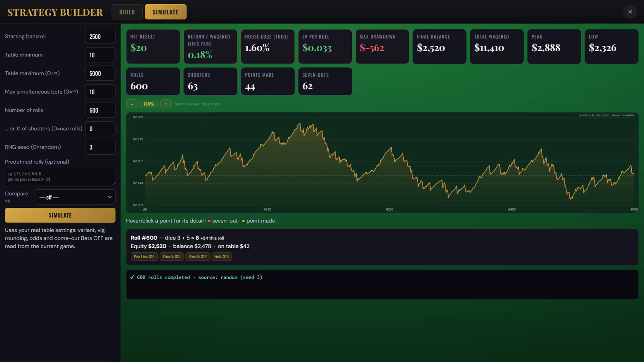This screenshot has height=362, width=644.
Task: Set the Table maximum field
Action: click(100, 73)
